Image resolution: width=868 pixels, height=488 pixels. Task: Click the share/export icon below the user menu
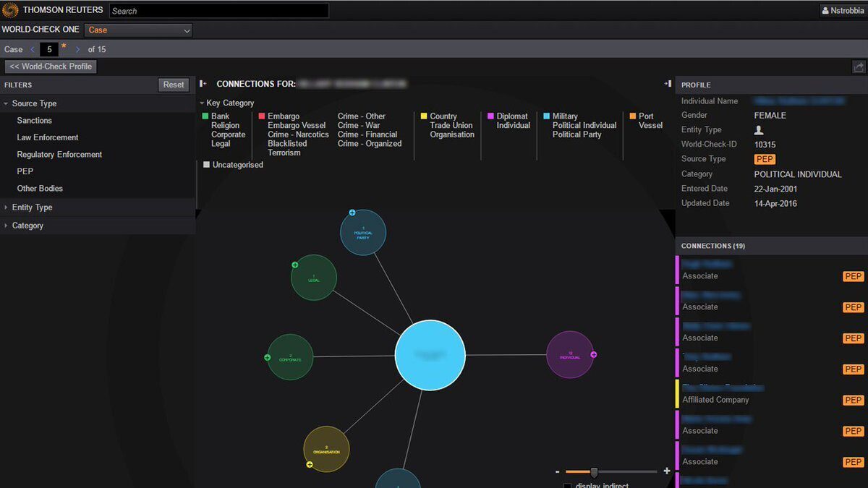859,67
